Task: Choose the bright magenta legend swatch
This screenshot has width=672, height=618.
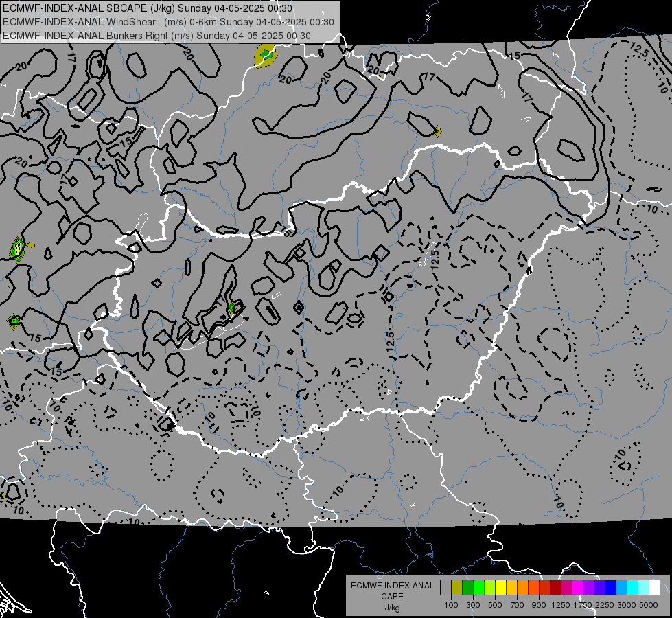Action: pos(578,588)
